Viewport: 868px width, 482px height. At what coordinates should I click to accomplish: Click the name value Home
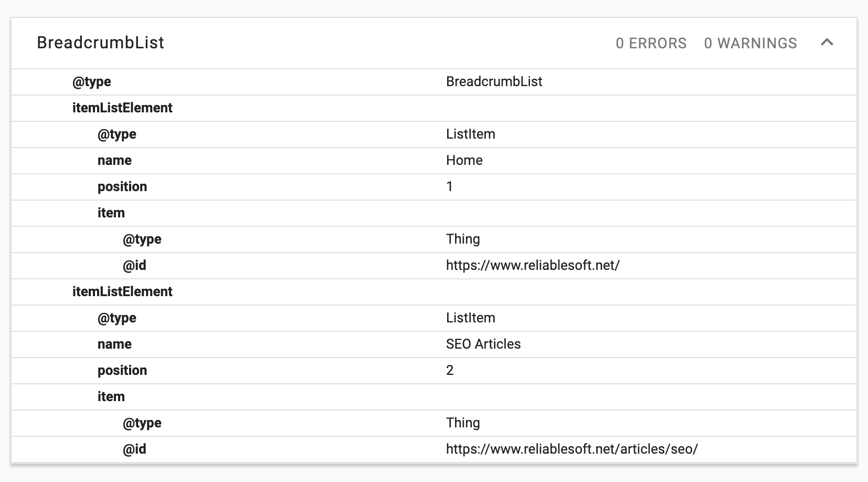pos(464,160)
